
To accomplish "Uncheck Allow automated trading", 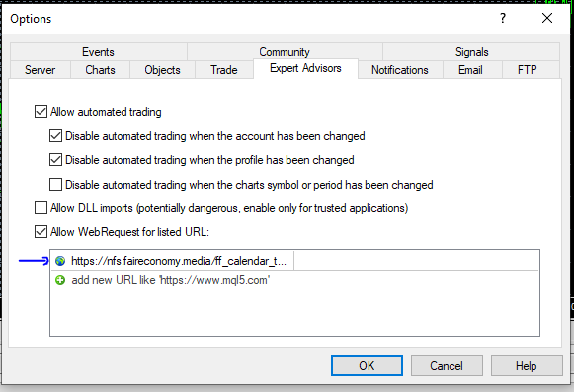I will coord(41,112).
